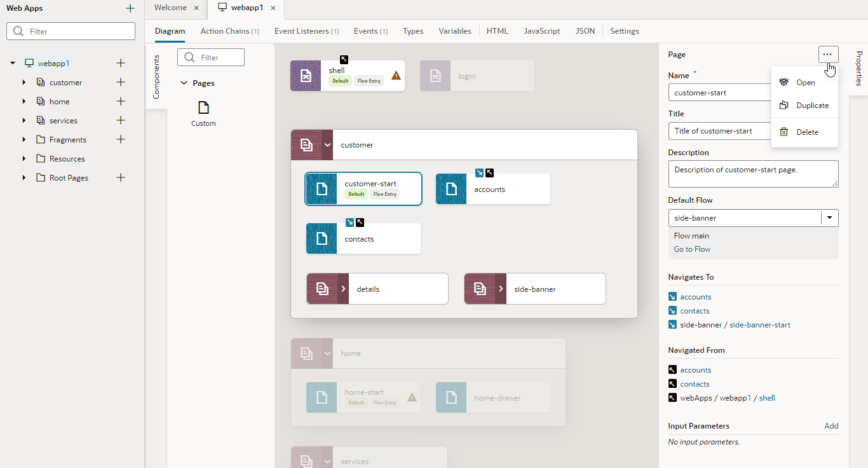Open the Event Listeners tab
868x468 pixels.
click(306, 31)
